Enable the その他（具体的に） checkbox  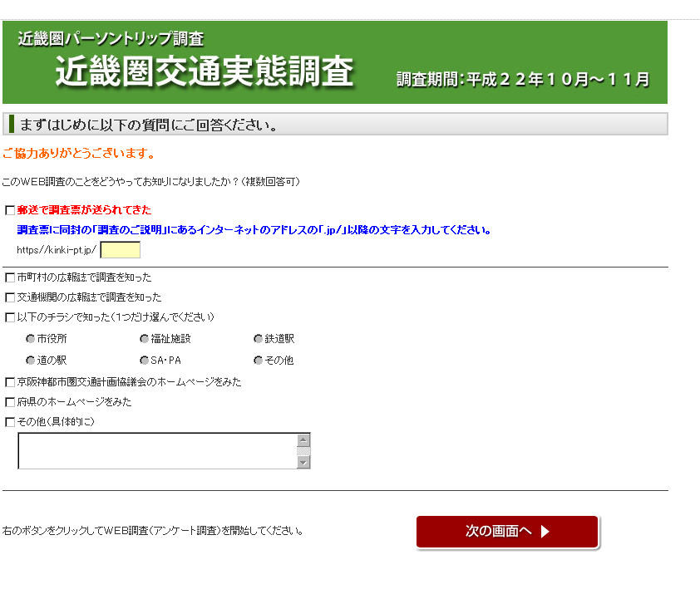[10, 422]
